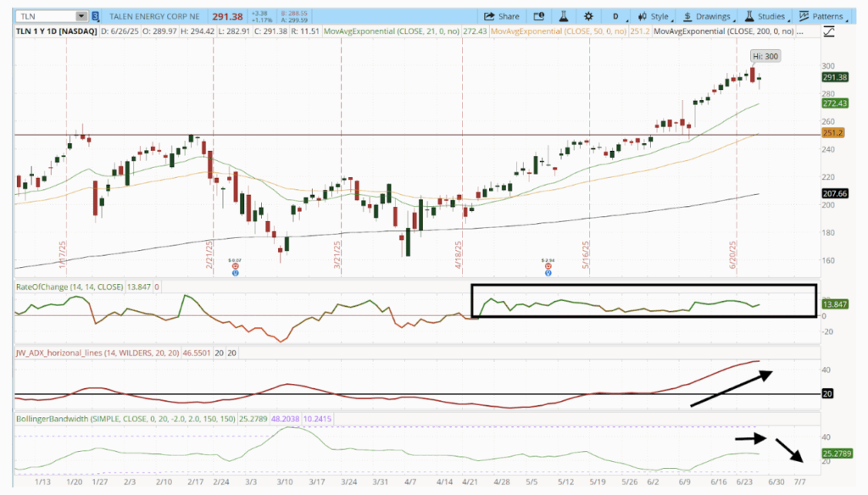
Task: Open the chart clock-frame icon beside Share
Action: 538,16
